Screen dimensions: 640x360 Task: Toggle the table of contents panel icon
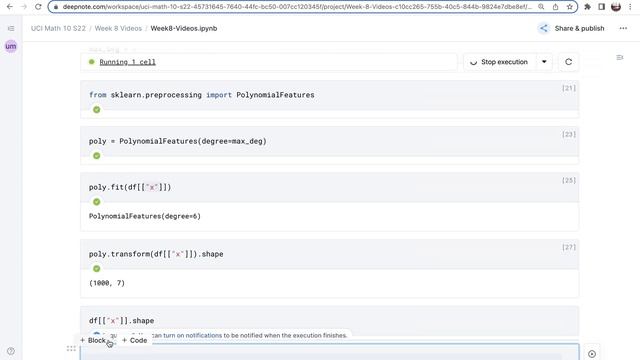(x=620, y=58)
